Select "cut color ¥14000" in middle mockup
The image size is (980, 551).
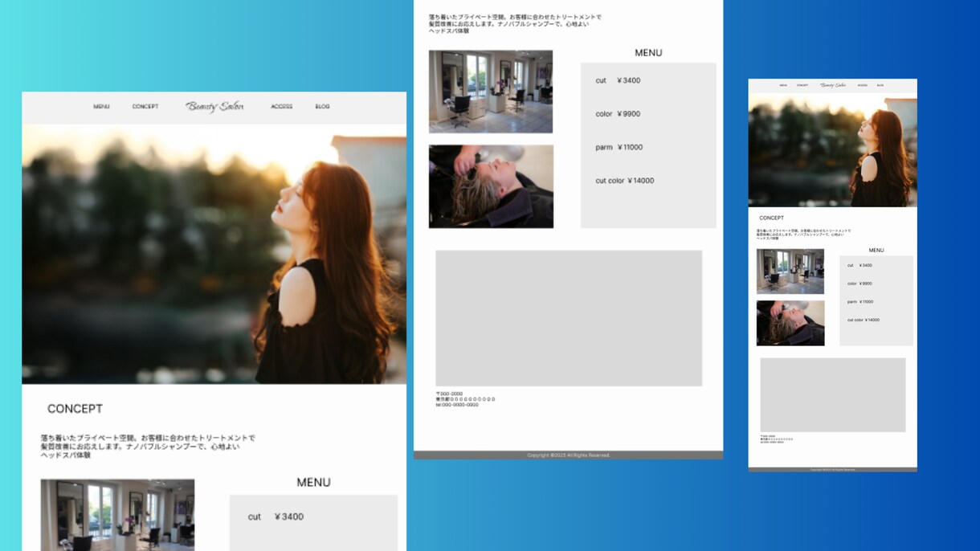tap(624, 181)
